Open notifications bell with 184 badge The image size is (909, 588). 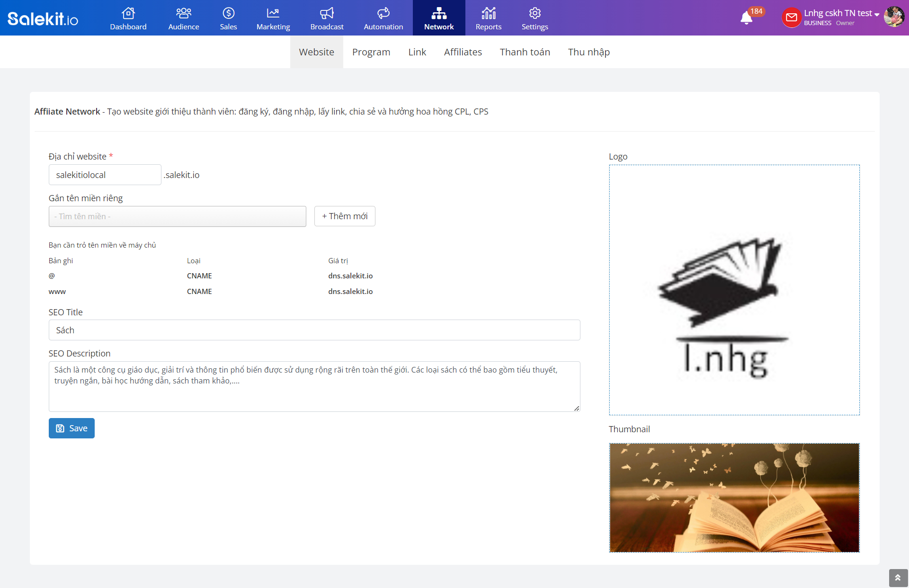coord(747,18)
